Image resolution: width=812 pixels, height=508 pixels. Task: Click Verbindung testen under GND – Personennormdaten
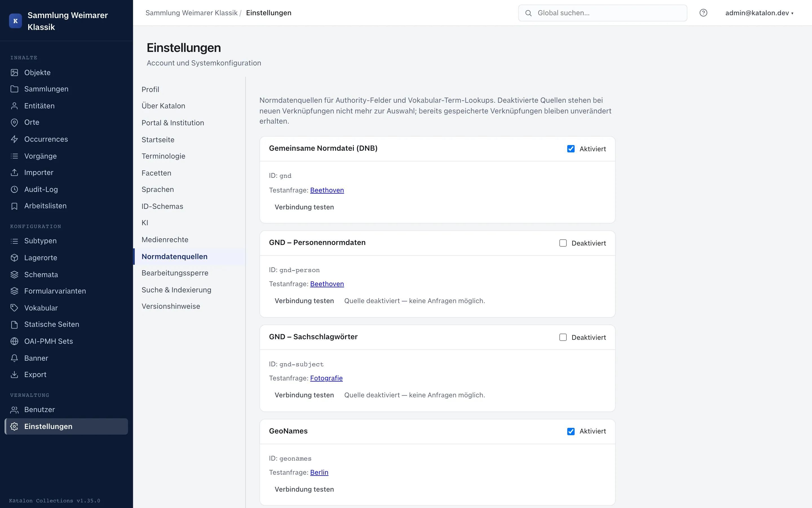[x=304, y=301]
